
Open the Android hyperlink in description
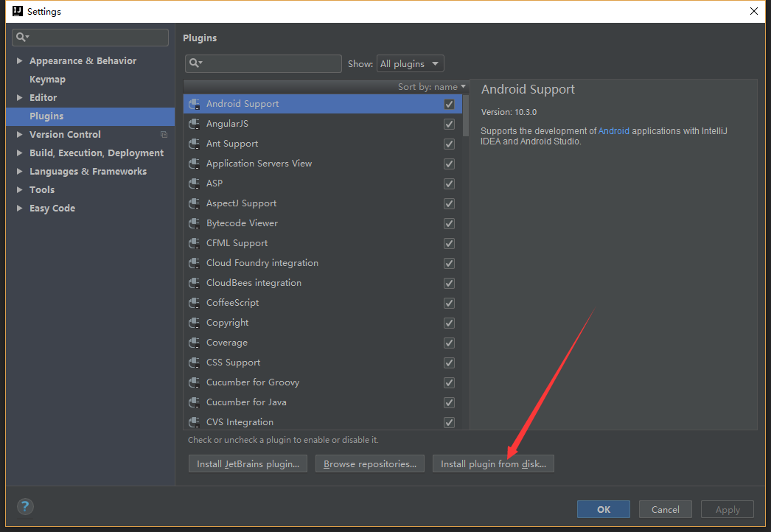tap(614, 130)
